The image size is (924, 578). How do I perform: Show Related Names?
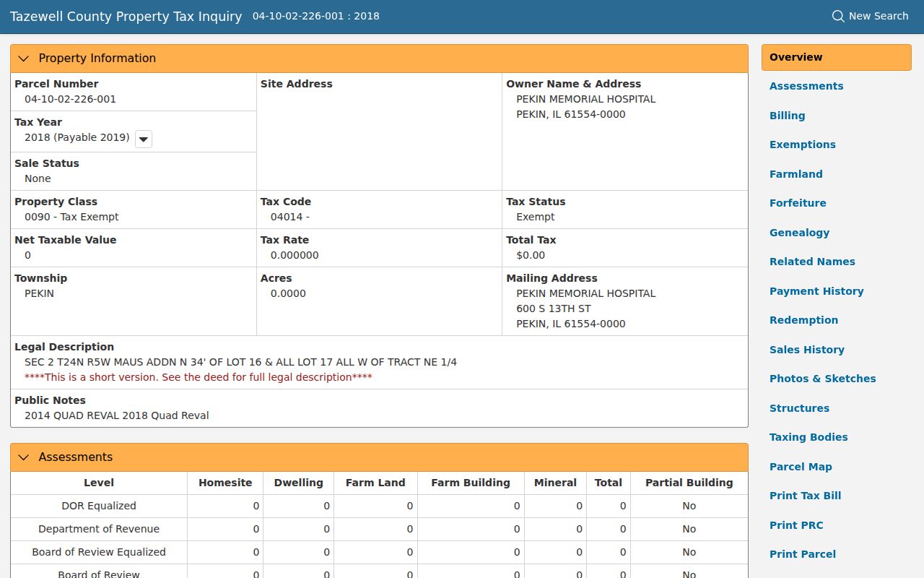[x=812, y=262]
